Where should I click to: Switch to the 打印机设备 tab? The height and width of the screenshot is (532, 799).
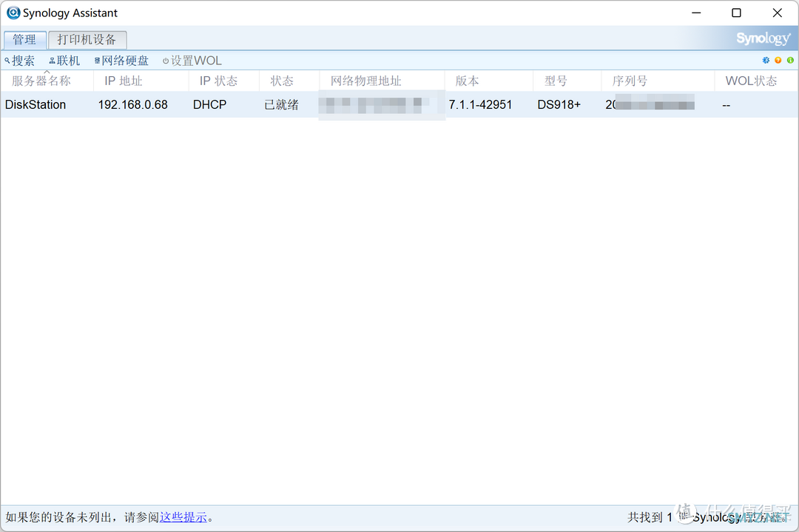[87, 40]
